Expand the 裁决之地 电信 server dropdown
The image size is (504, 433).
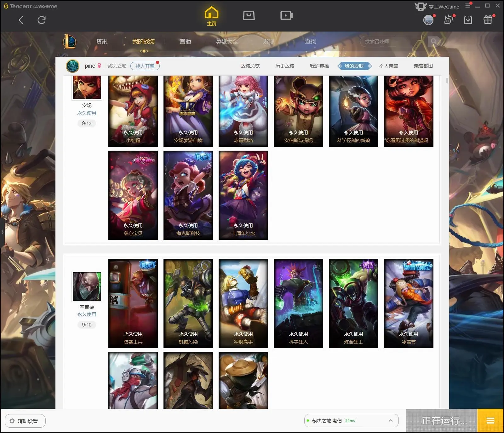pos(391,421)
